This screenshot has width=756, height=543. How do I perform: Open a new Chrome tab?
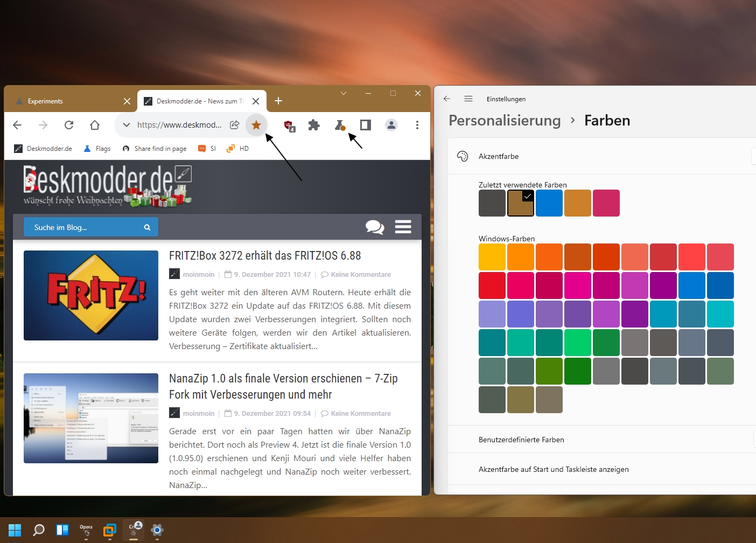tap(278, 101)
